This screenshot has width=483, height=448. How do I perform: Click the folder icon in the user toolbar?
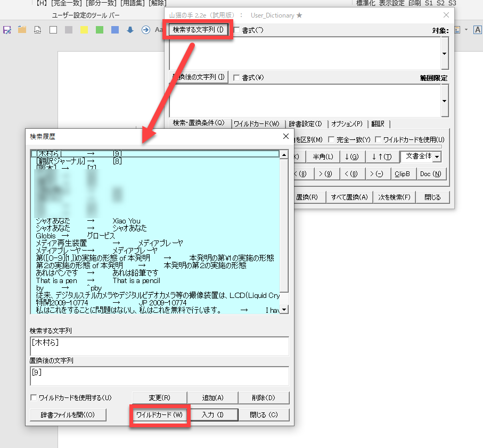(x=22, y=30)
